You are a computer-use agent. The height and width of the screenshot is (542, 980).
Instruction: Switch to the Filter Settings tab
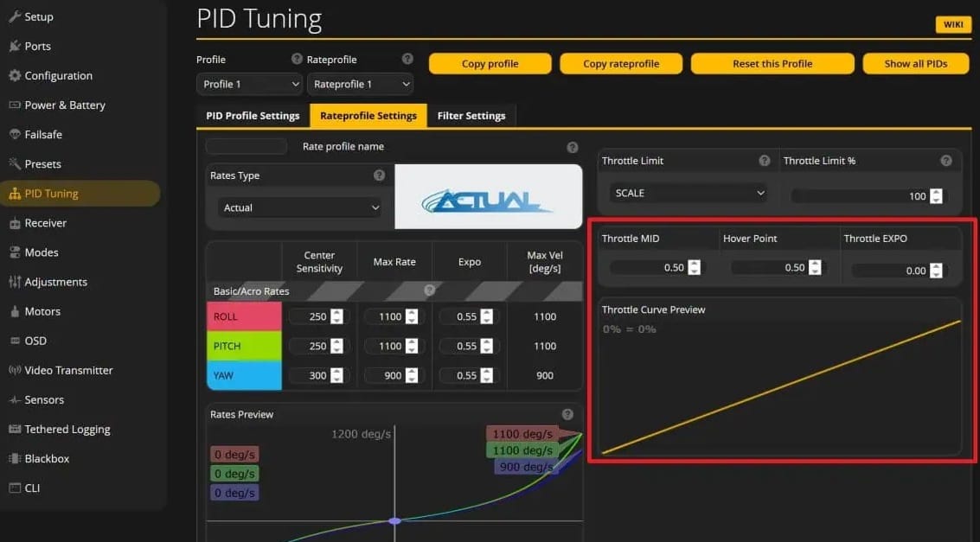click(471, 116)
